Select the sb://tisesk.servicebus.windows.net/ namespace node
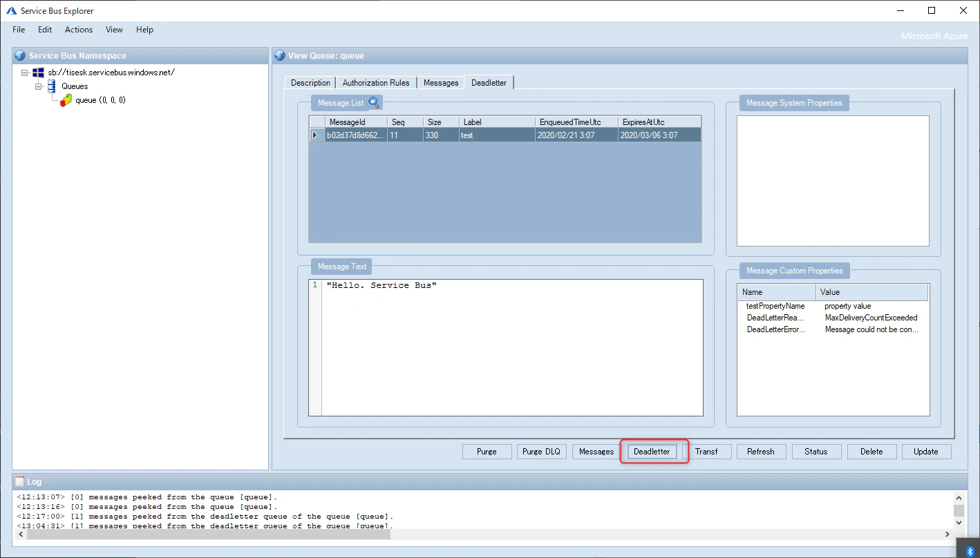The width and height of the screenshot is (980, 558). pyautogui.click(x=111, y=73)
